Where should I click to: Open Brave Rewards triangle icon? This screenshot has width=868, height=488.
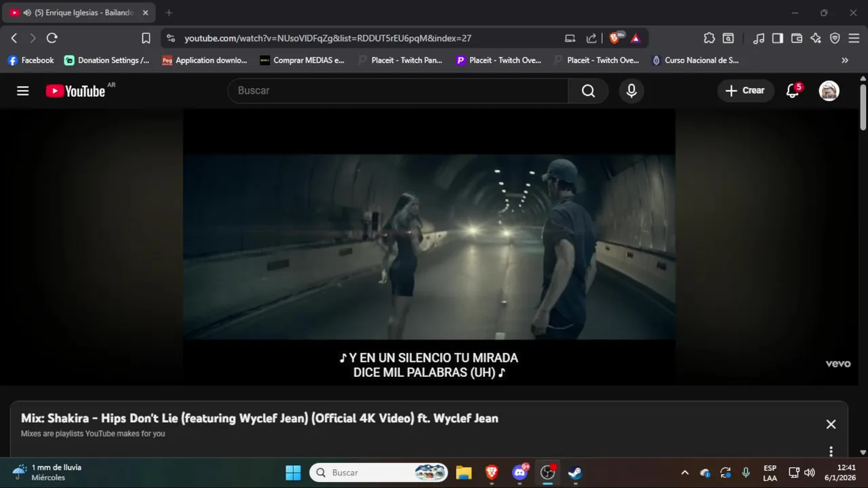[x=635, y=38]
